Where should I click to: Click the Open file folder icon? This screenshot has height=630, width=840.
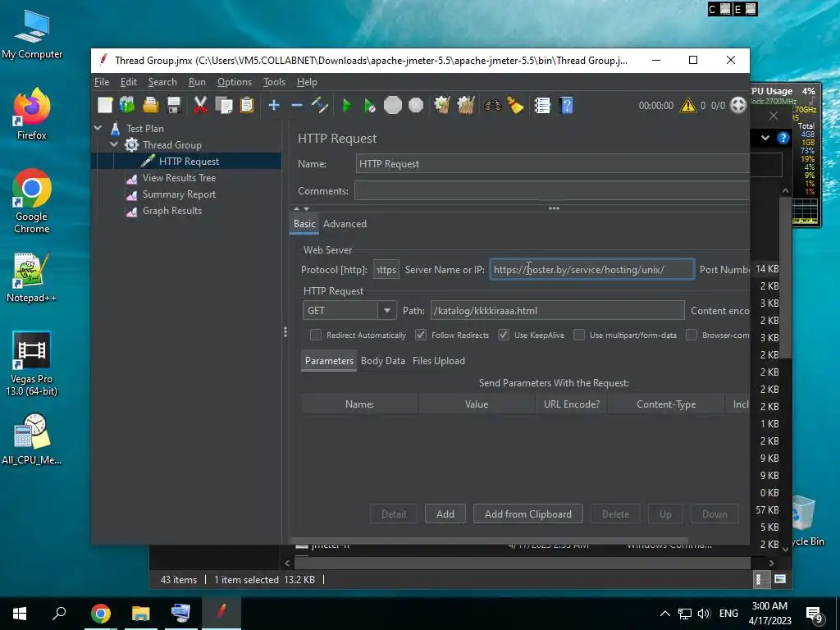tap(151, 105)
